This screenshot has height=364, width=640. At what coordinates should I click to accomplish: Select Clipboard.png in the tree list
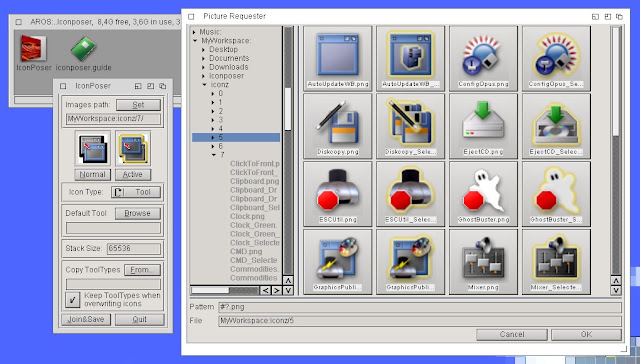click(255, 181)
